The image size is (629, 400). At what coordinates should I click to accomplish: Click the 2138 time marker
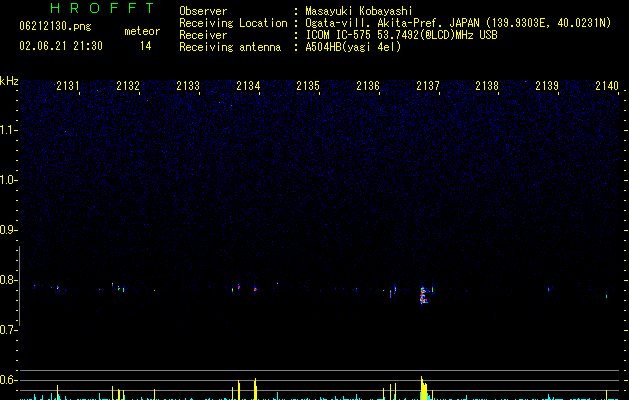487,85
